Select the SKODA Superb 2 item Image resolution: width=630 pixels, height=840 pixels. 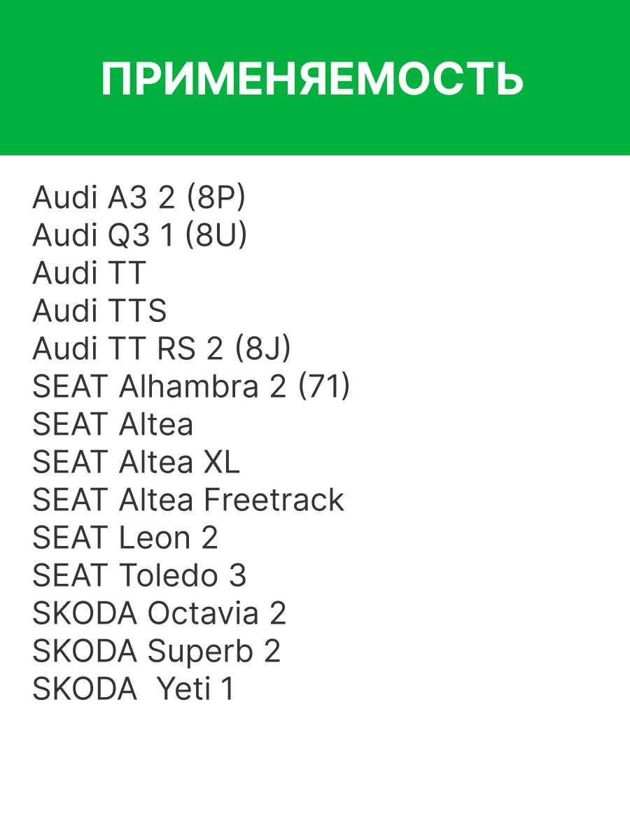[x=156, y=652]
